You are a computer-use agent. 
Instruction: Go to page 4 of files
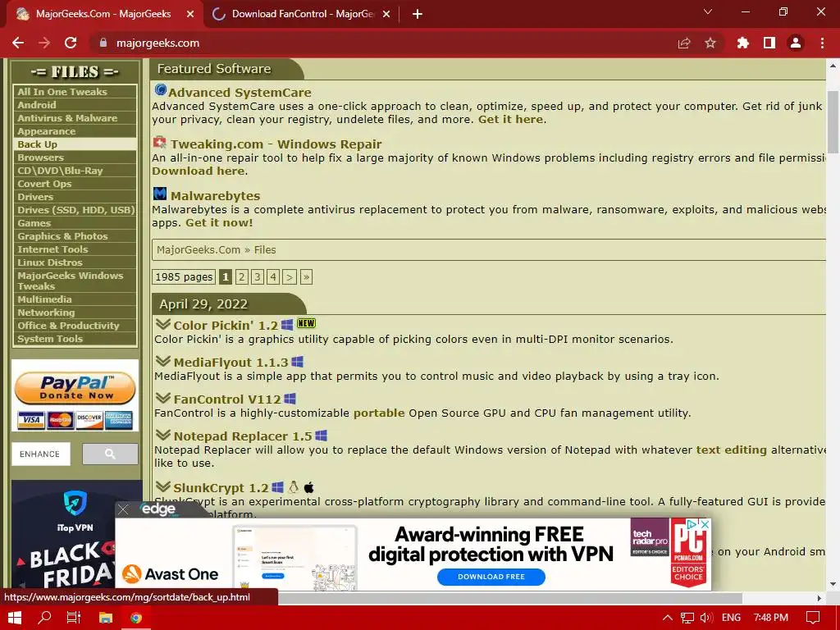[x=273, y=277]
